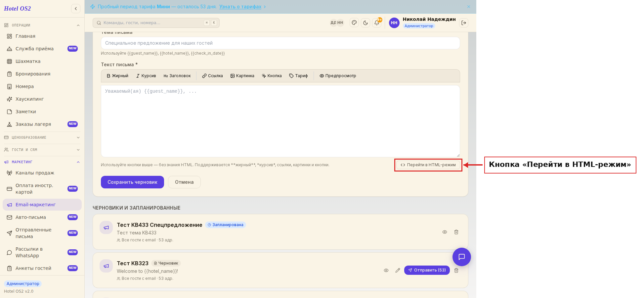Expand the Гости и CRM section

click(x=42, y=150)
